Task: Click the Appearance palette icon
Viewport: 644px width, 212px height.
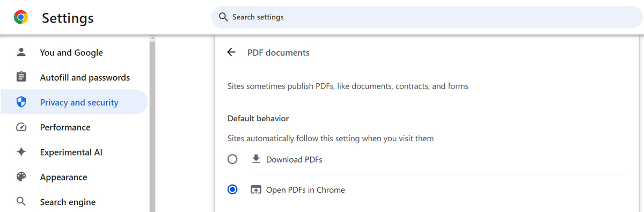Action: (x=21, y=177)
